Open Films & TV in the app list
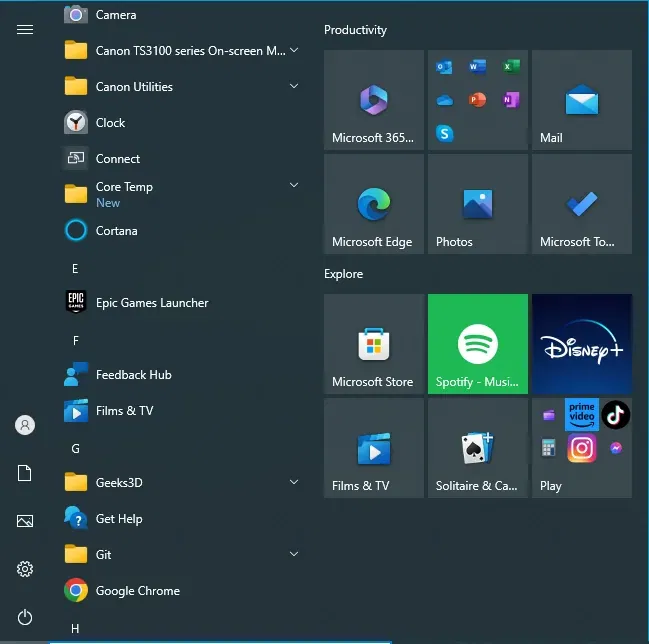The width and height of the screenshot is (649, 644). coord(182,411)
